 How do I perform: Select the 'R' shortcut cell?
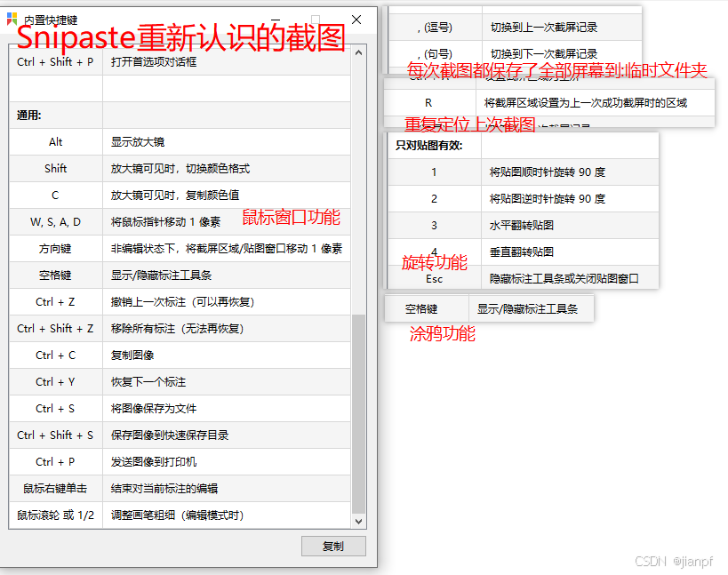(428, 103)
